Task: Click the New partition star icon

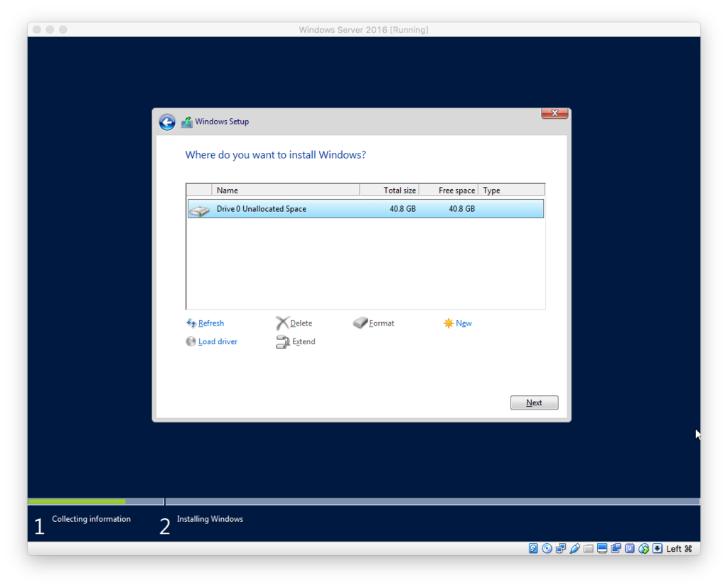Action: tap(449, 323)
